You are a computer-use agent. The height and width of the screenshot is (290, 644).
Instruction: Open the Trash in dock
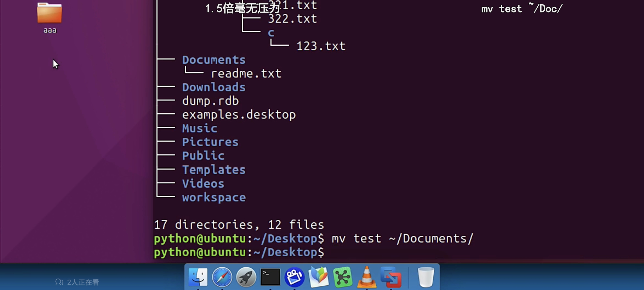tap(426, 277)
